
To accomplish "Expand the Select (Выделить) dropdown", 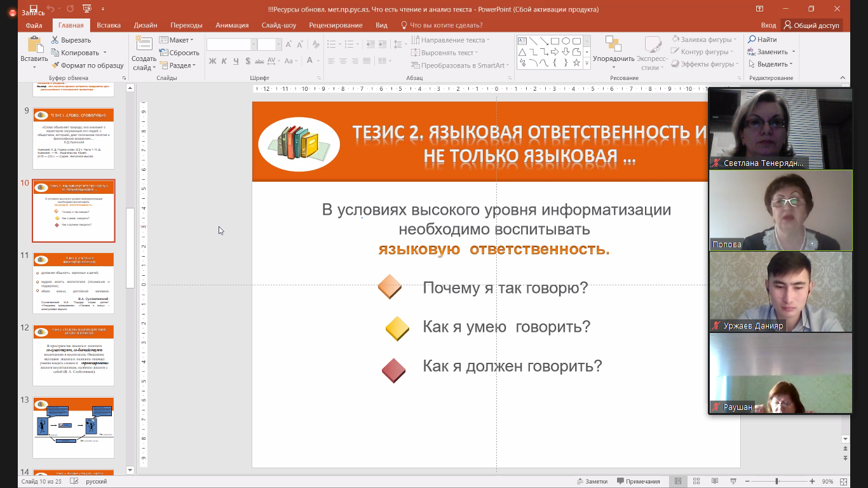I will click(770, 64).
